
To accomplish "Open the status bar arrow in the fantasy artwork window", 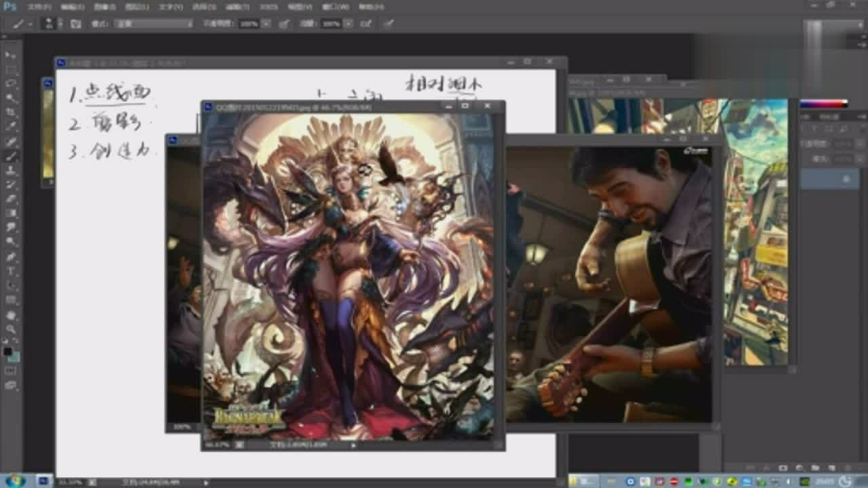I will pyautogui.click(x=353, y=445).
